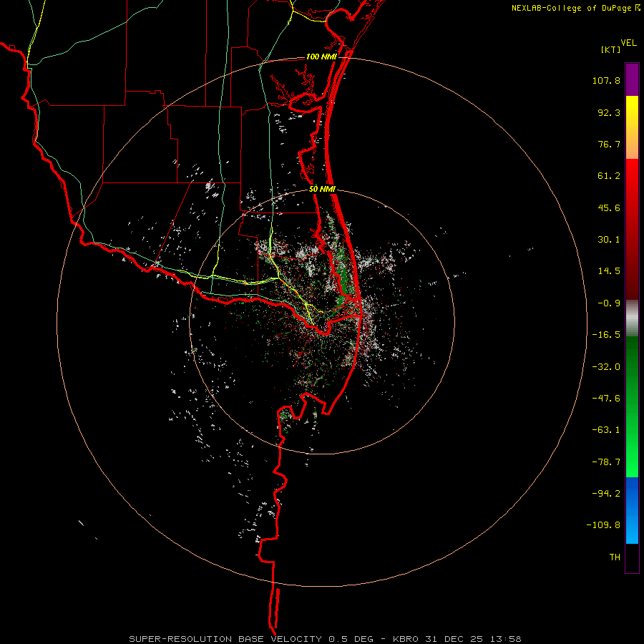Click the [KT] units label
The height and width of the screenshot is (644, 644).
[x=611, y=49]
